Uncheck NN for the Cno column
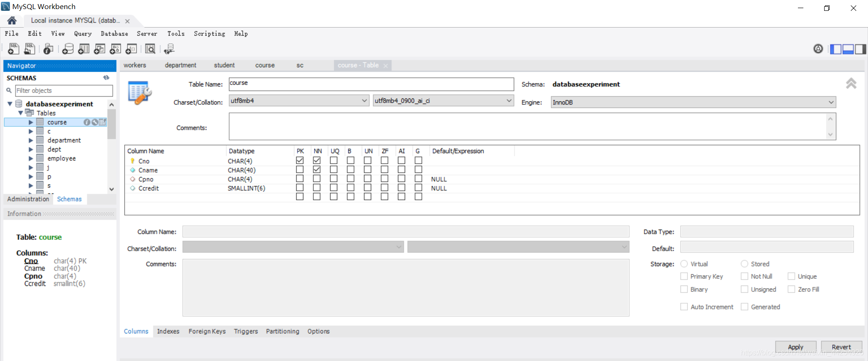The image size is (868, 361). click(x=316, y=160)
